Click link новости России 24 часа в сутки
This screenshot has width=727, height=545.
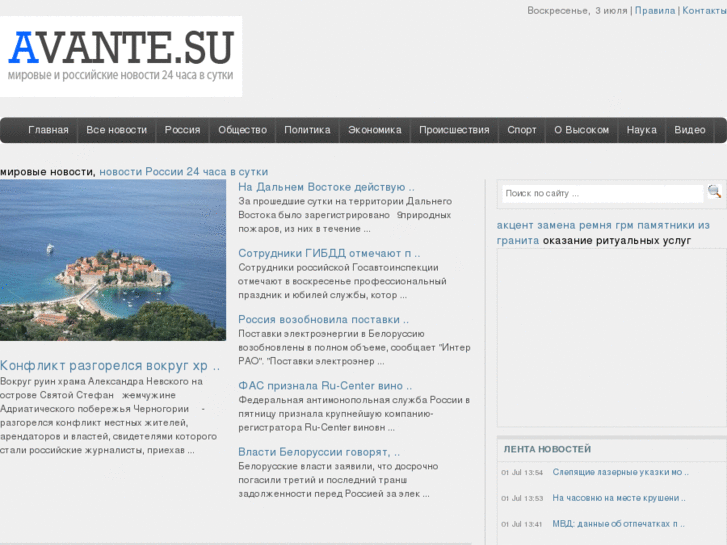tap(184, 172)
